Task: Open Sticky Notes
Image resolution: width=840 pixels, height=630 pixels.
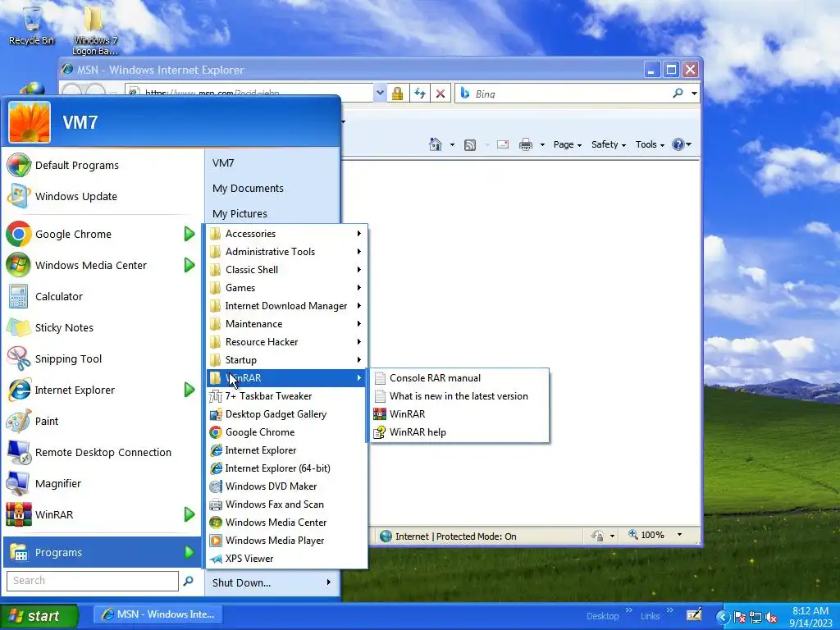Action: click(x=102, y=328)
